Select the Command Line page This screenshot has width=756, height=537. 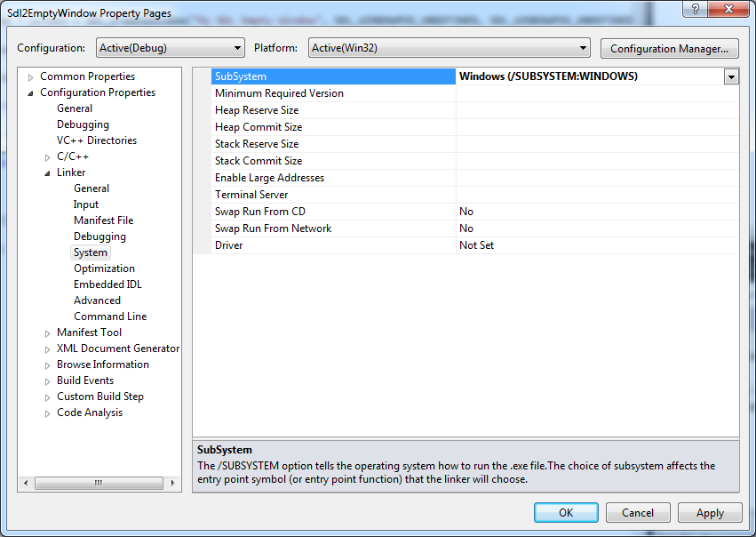(x=110, y=316)
